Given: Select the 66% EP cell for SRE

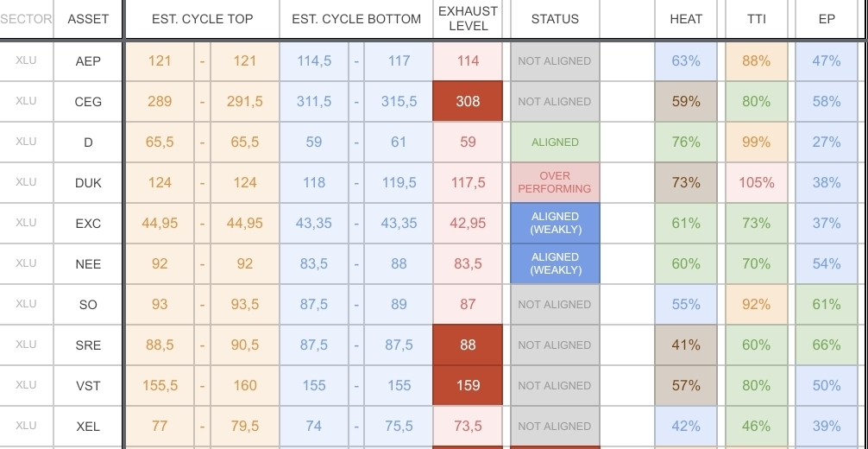Looking at the screenshot, I should (827, 345).
